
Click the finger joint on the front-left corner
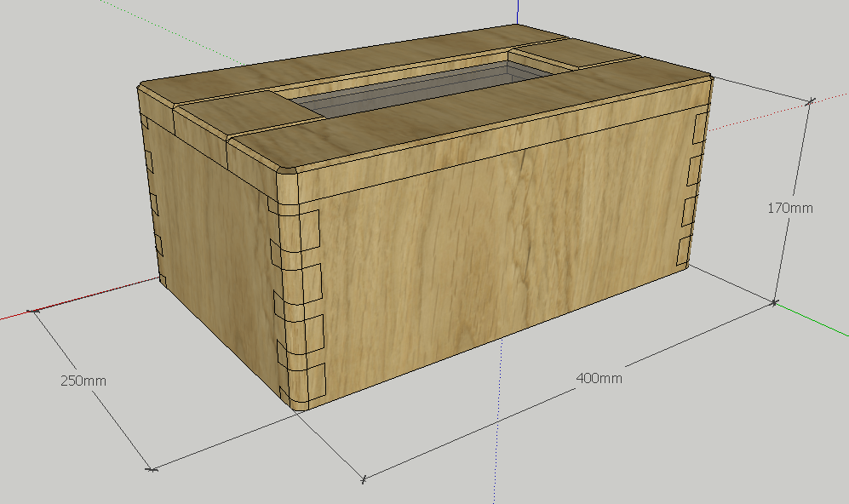[x=296, y=303]
